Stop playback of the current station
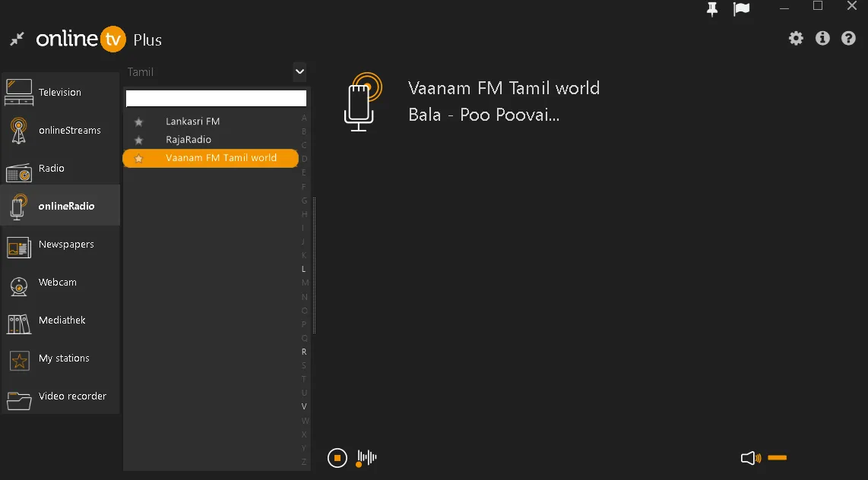The image size is (868, 480). pos(337,458)
